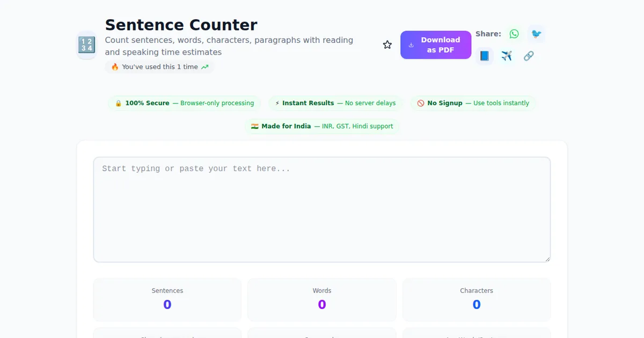Select the Made for India badge
The width and height of the screenshot is (644, 338).
tap(322, 126)
